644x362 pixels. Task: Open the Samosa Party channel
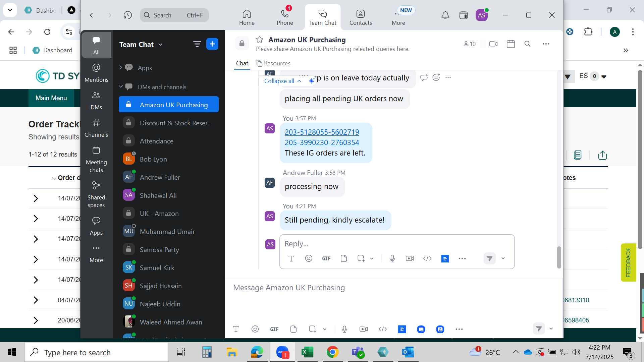[x=169, y=250]
